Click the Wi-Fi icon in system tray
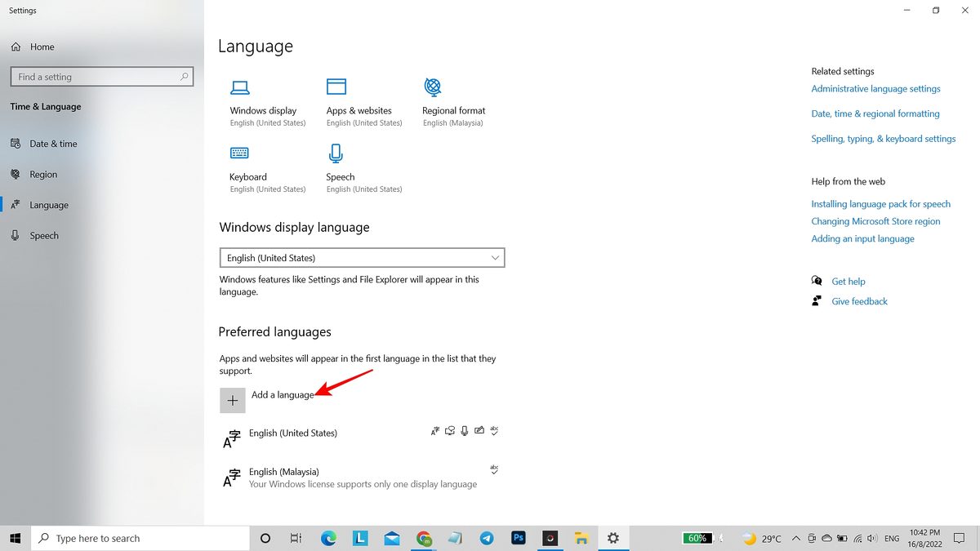Viewport: 980px width, 551px height. click(858, 539)
